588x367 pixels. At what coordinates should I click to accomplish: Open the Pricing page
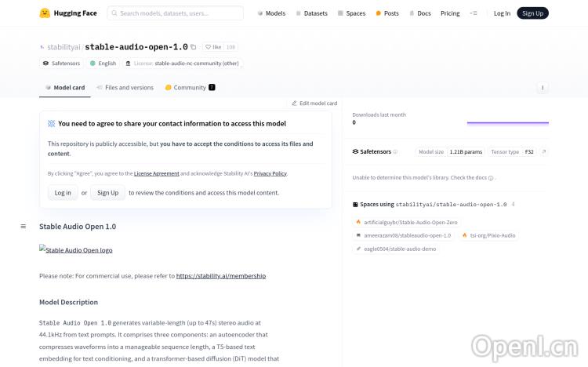click(x=450, y=13)
